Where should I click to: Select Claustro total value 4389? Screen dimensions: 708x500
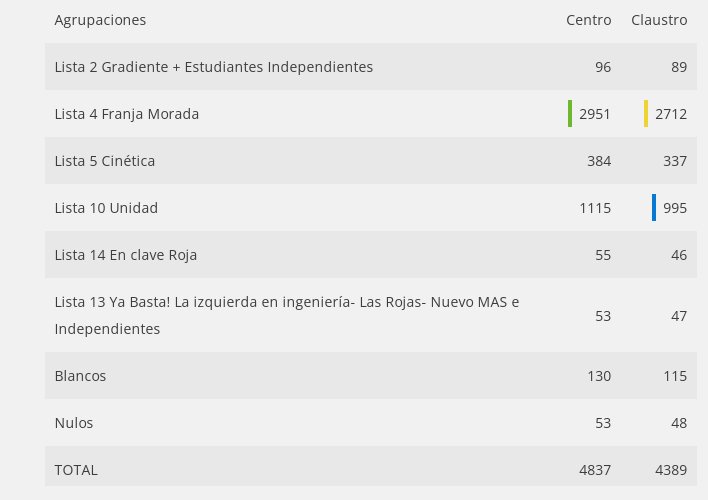pos(671,470)
